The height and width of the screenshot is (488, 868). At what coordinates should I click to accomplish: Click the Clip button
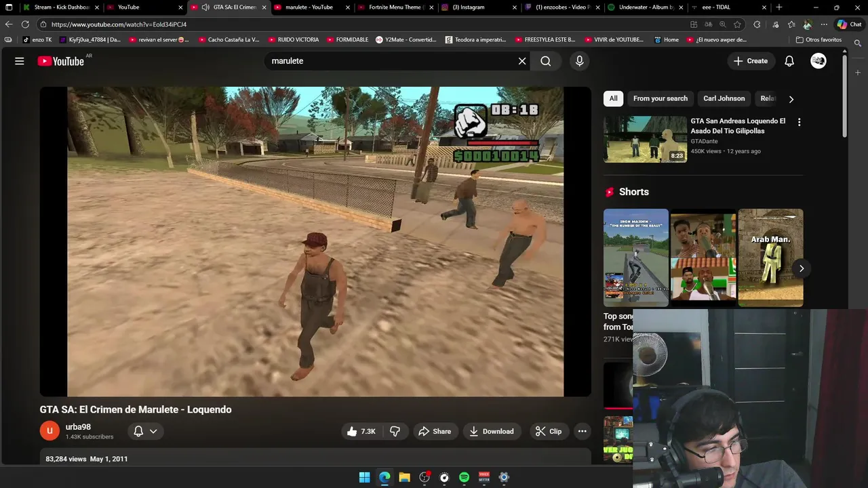(x=549, y=431)
